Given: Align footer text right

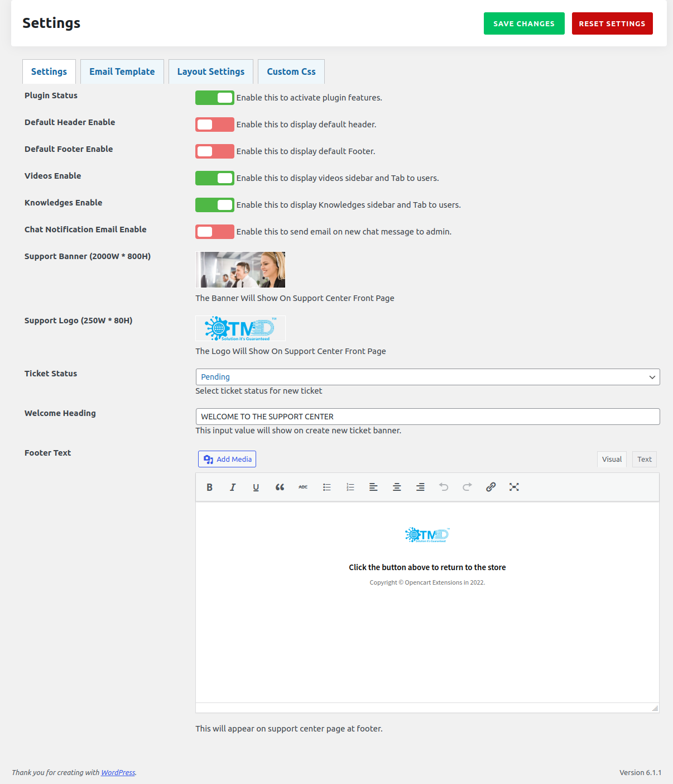Looking at the screenshot, I should [420, 487].
